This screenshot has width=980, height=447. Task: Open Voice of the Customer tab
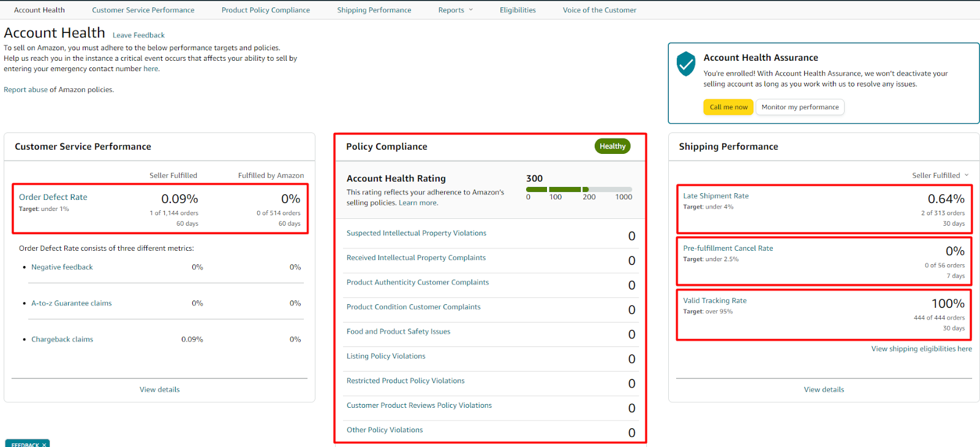click(600, 10)
